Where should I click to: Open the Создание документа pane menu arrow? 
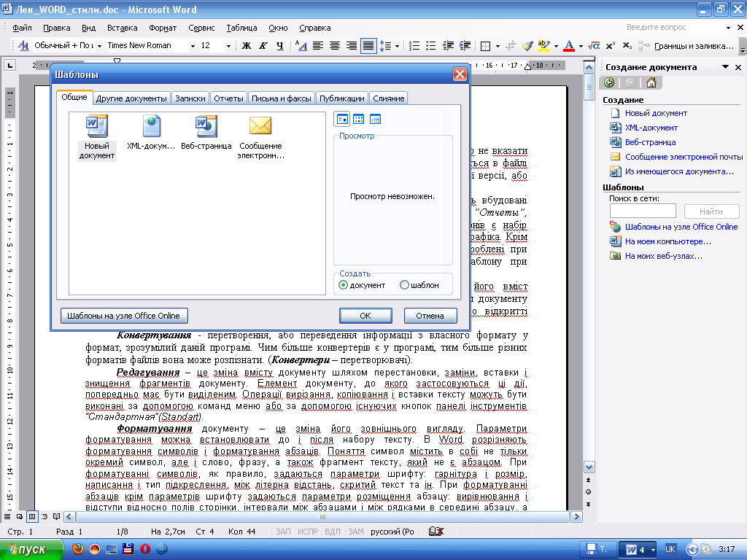[x=725, y=67]
